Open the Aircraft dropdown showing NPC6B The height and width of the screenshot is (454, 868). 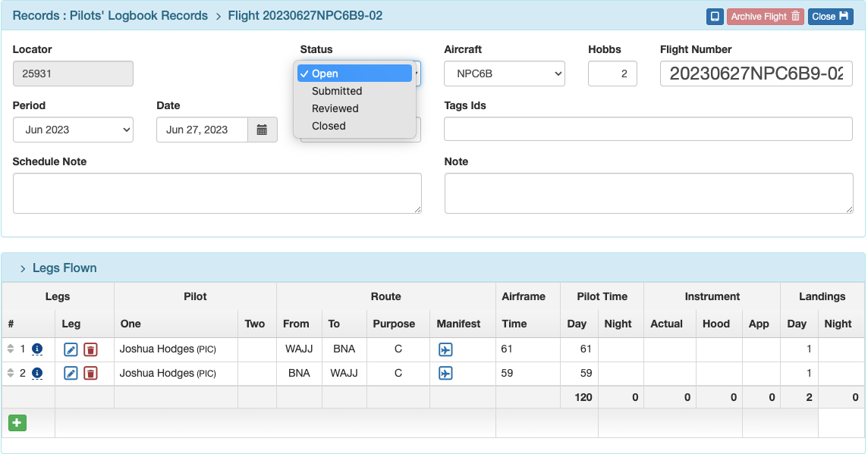(504, 74)
